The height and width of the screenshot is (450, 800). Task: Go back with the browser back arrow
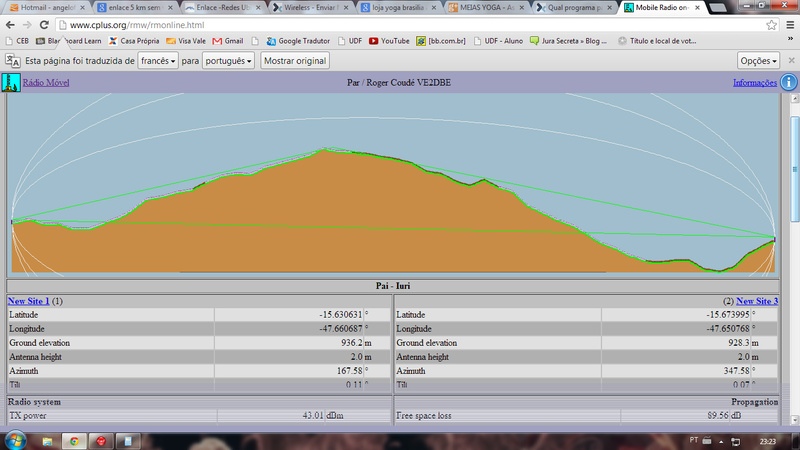(x=10, y=24)
